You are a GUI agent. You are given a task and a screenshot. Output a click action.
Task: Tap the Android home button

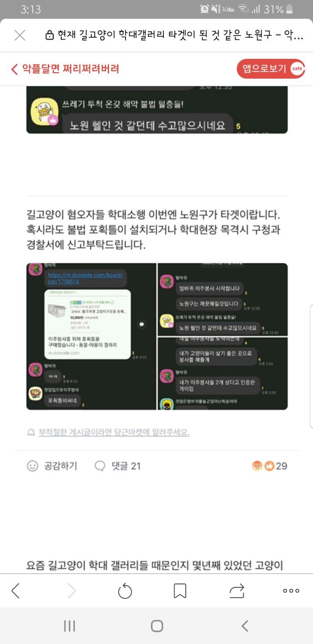157,626
